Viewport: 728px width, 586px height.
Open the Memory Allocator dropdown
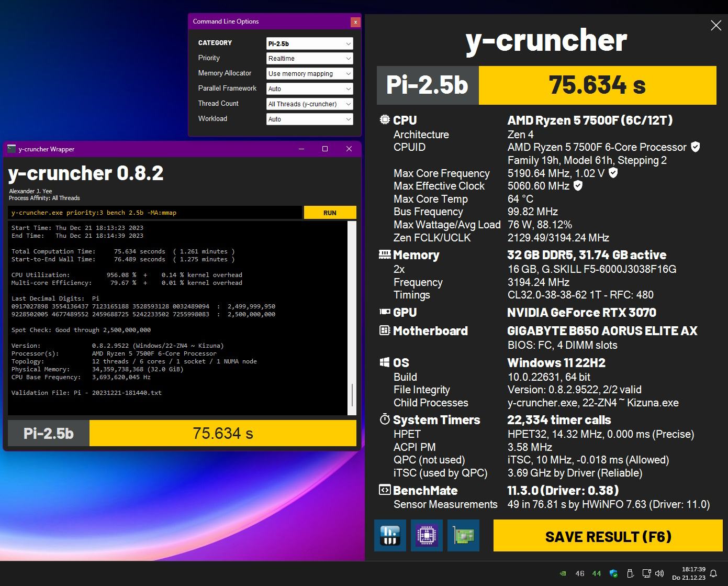[310, 74]
